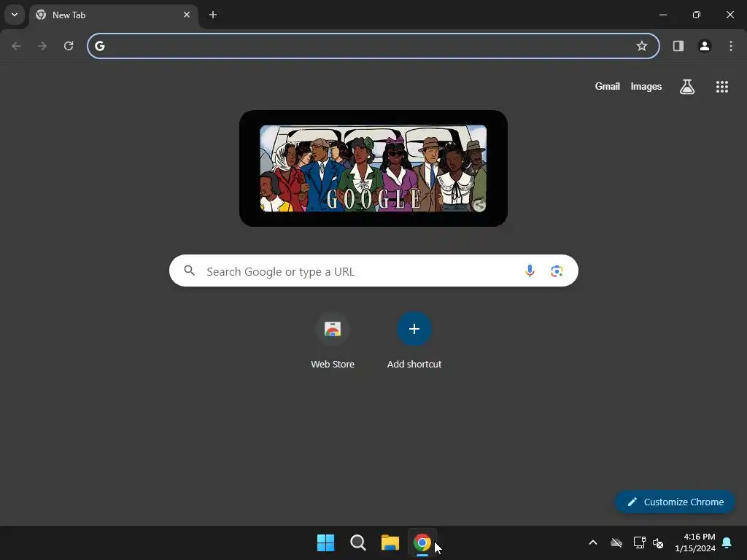Open the Gmail link

608,86
